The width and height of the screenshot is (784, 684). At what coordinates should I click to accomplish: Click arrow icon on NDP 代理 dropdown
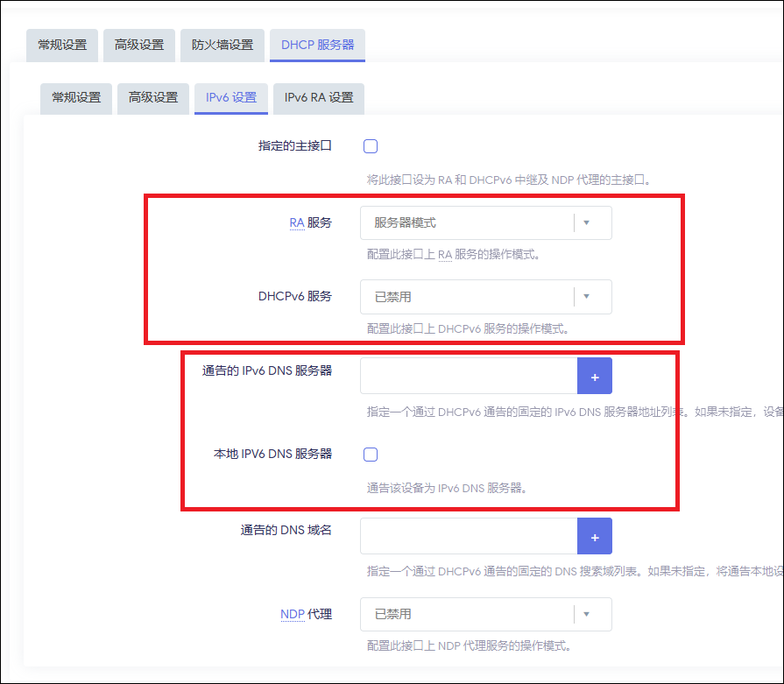click(x=587, y=615)
